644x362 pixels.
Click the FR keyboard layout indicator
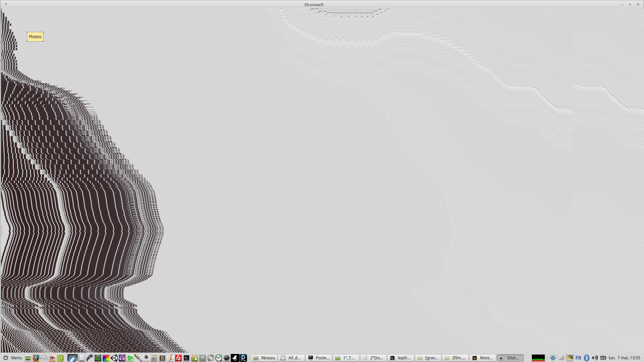(x=578, y=358)
